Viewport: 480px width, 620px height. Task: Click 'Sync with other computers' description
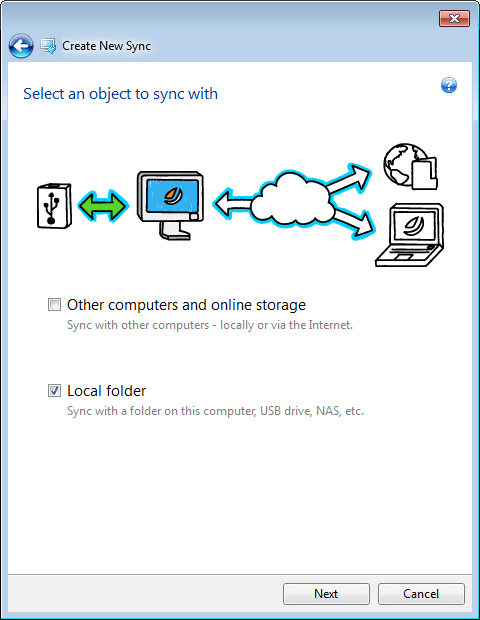(210, 325)
